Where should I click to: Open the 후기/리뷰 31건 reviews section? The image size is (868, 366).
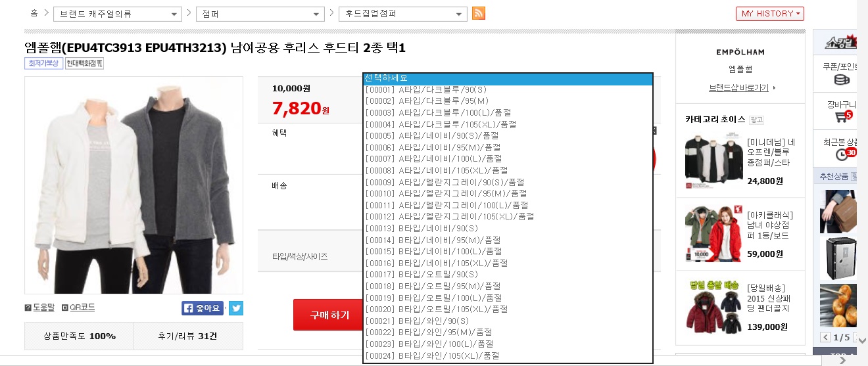pos(187,336)
